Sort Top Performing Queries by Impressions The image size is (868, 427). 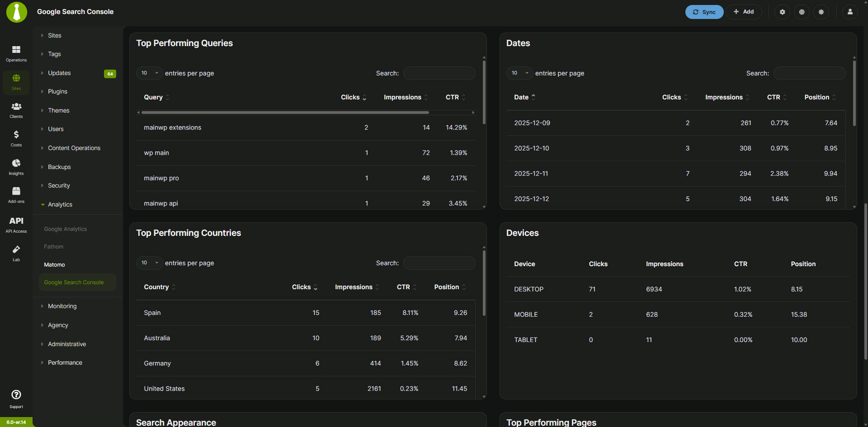coord(406,97)
